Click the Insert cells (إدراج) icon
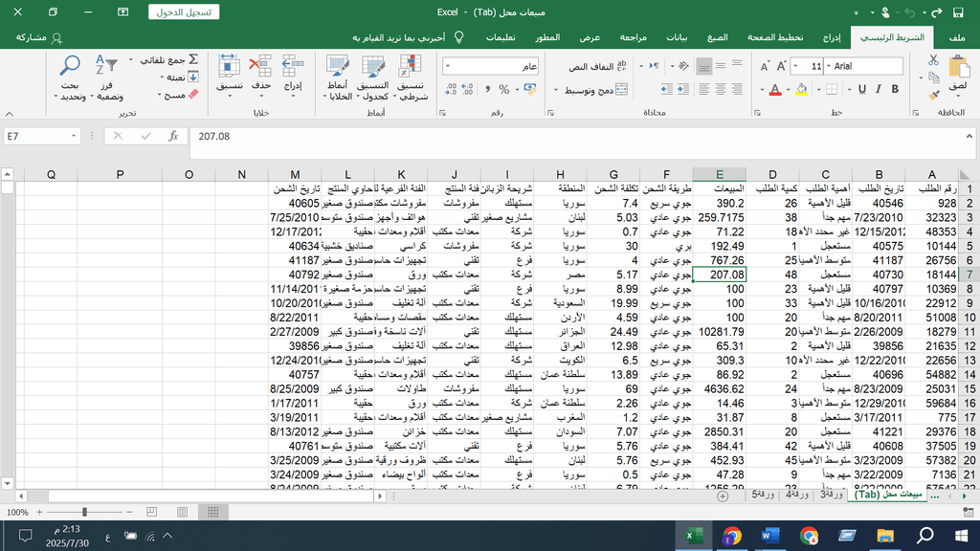This screenshot has width=980, height=551. pos(293,66)
